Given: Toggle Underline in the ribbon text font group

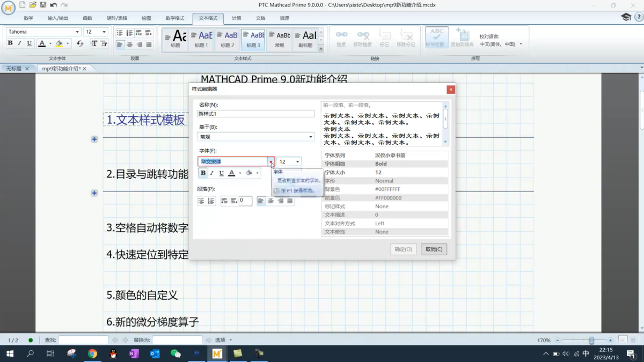Looking at the screenshot, I should pyautogui.click(x=30, y=43).
